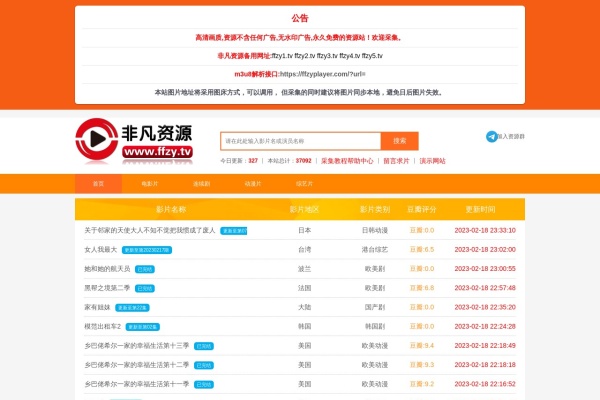Click the 已完结 badge beside 黑帮之境第二季
Screen dimensions: 600x400
145,288
